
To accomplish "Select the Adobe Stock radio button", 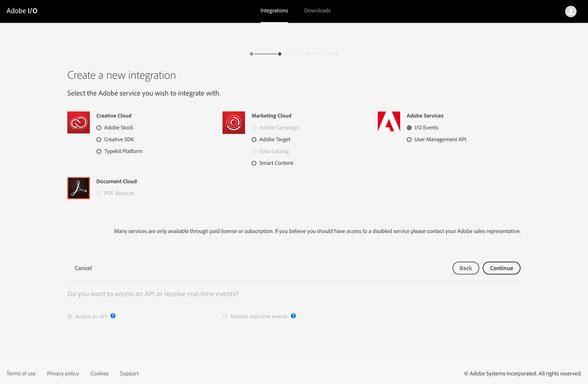I will tap(99, 128).
